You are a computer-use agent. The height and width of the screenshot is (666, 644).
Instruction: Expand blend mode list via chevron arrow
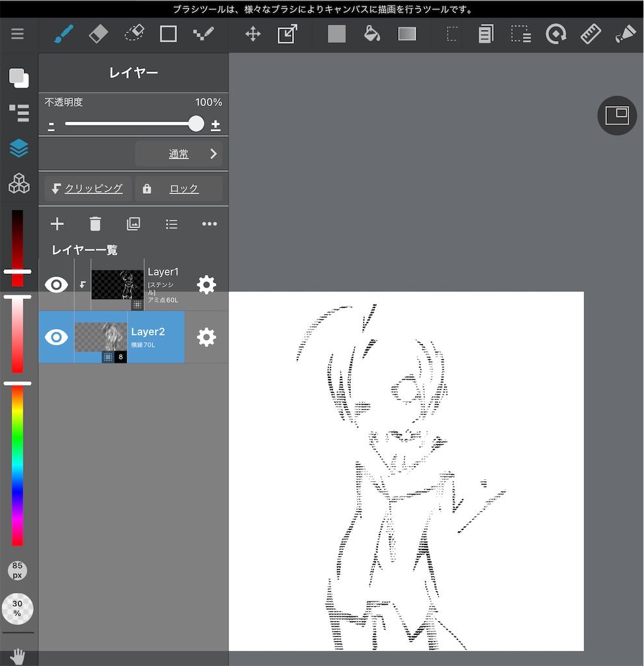coord(213,153)
